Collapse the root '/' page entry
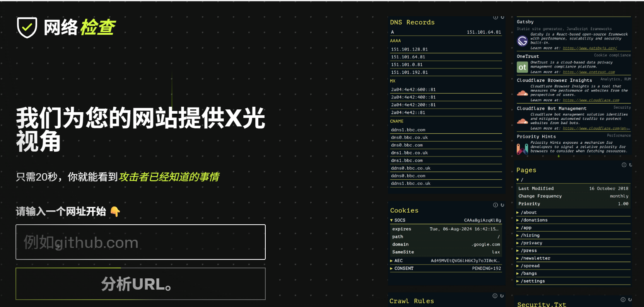 [518, 180]
